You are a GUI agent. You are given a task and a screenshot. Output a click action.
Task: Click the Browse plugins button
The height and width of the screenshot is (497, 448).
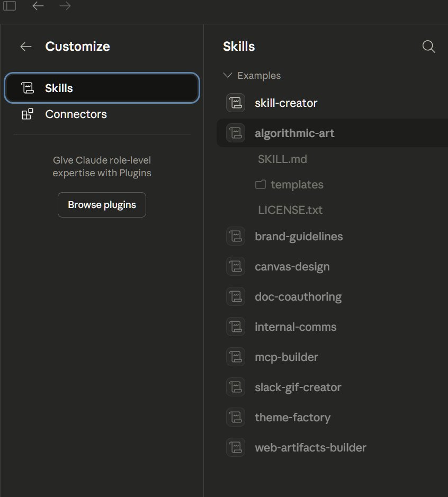click(102, 205)
